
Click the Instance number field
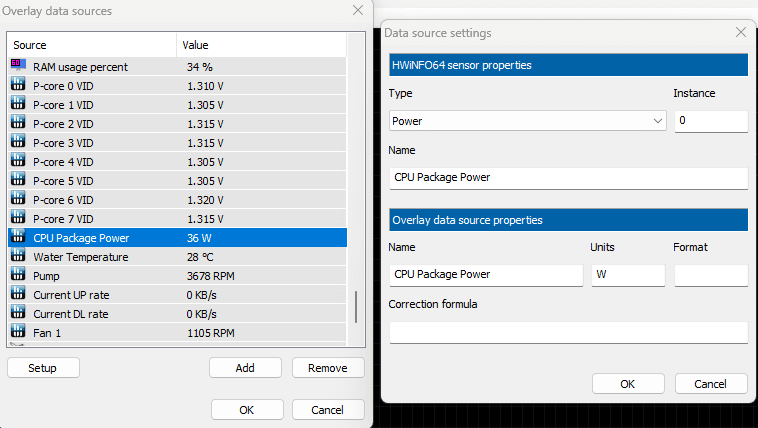(711, 121)
